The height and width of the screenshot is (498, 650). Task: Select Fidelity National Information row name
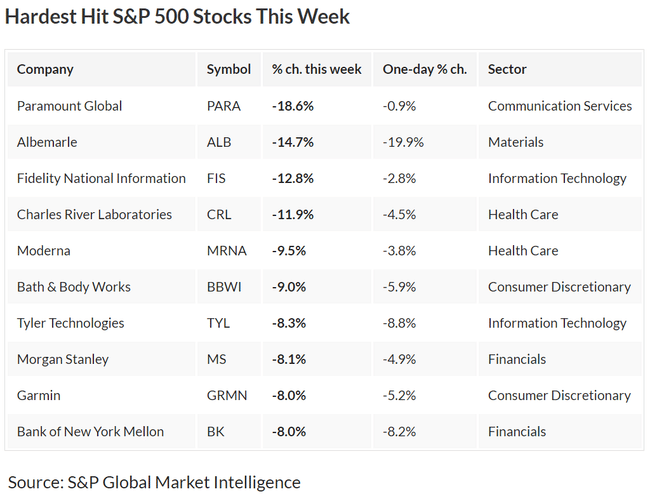click(101, 178)
